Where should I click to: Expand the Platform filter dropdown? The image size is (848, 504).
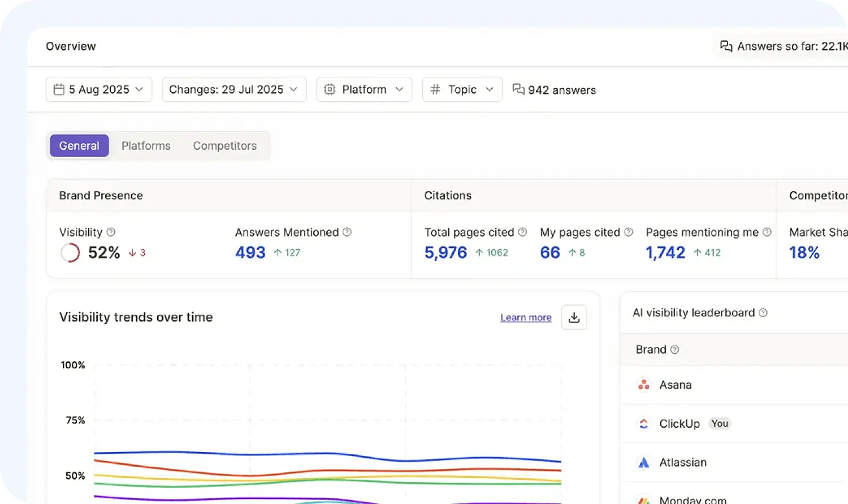click(x=364, y=89)
